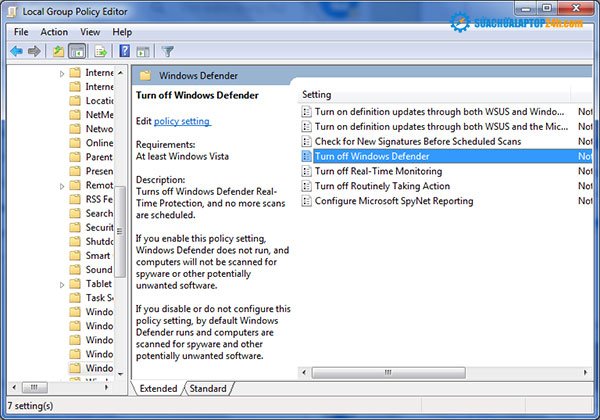The width and height of the screenshot is (600, 420).
Task: Open the File menu
Action: pyautogui.click(x=21, y=32)
